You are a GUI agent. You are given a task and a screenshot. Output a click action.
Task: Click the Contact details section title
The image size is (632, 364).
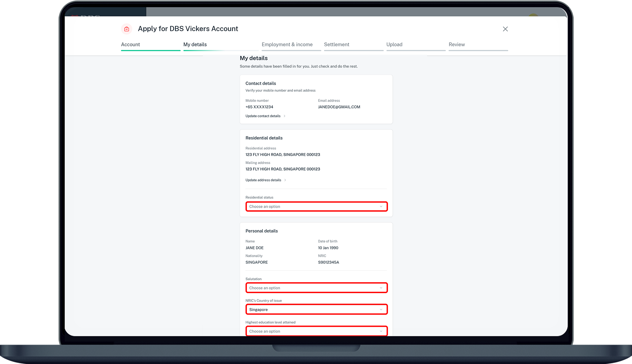point(261,83)
